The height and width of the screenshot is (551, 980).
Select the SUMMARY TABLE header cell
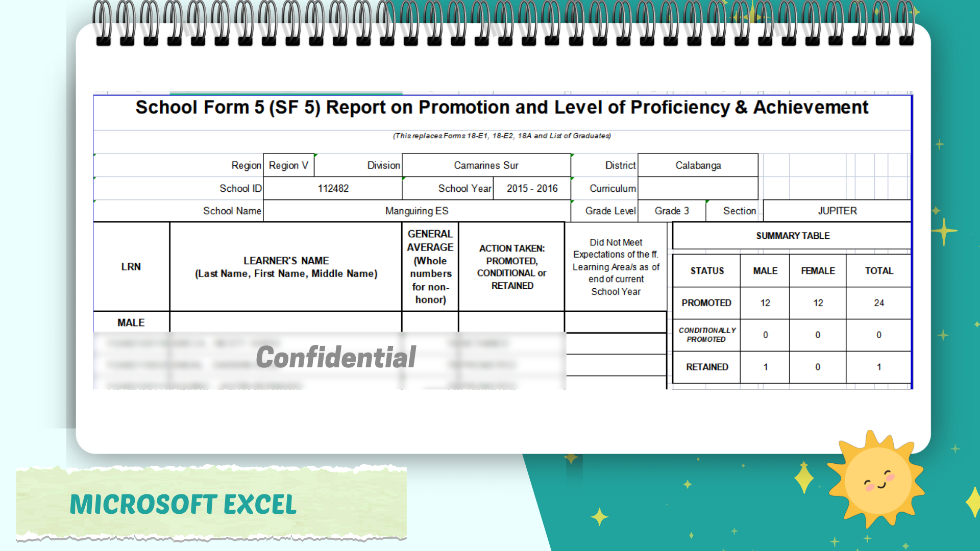click(x=792, y=236)
